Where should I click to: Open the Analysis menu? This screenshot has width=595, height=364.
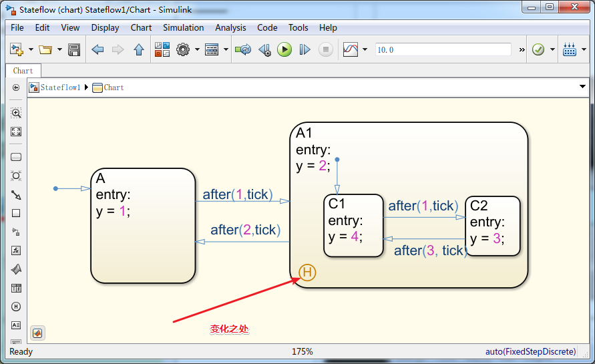(x=230, y=27)
